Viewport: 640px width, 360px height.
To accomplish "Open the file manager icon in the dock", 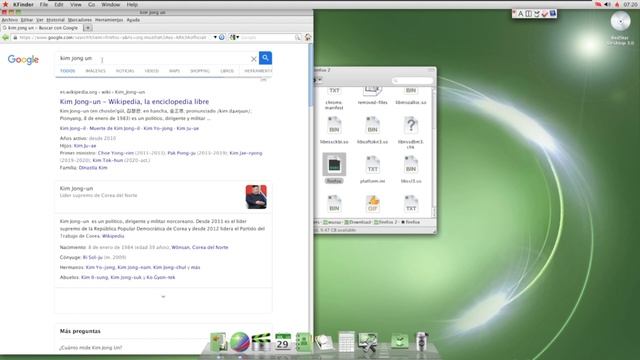I will coord(219,342).
